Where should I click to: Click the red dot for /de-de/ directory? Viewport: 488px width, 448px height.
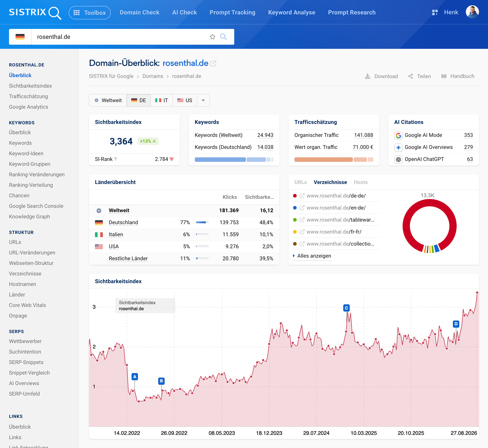[295, 196]
